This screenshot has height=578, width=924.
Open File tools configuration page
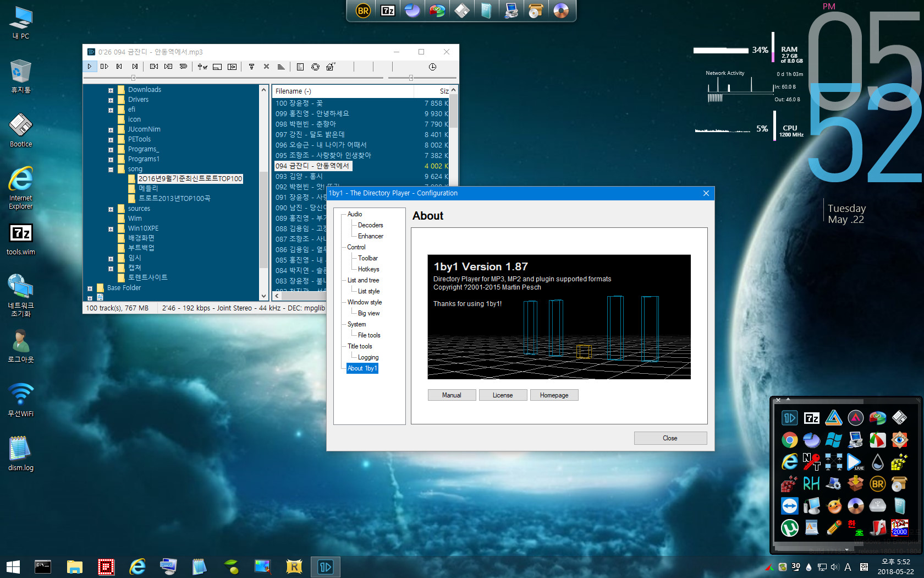click(369, 335)
